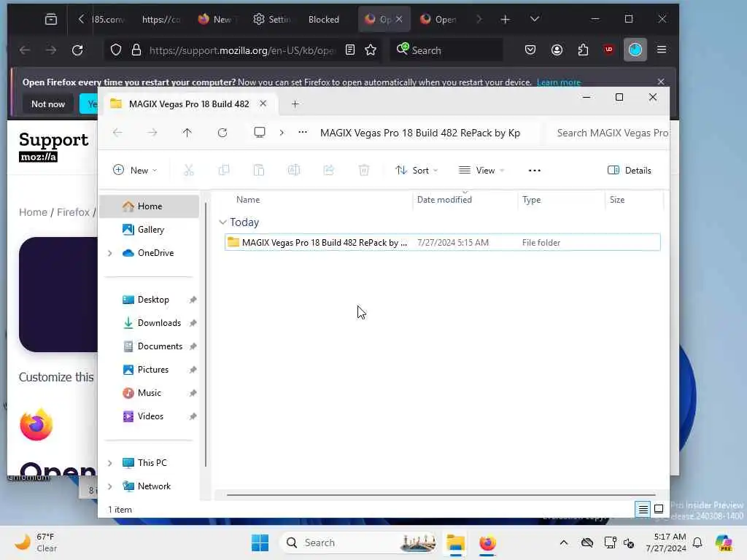Click the Cut scissors icon in Explorer toolbar
747x560 pixels.
pyautogui.click(x=189, y=170)
